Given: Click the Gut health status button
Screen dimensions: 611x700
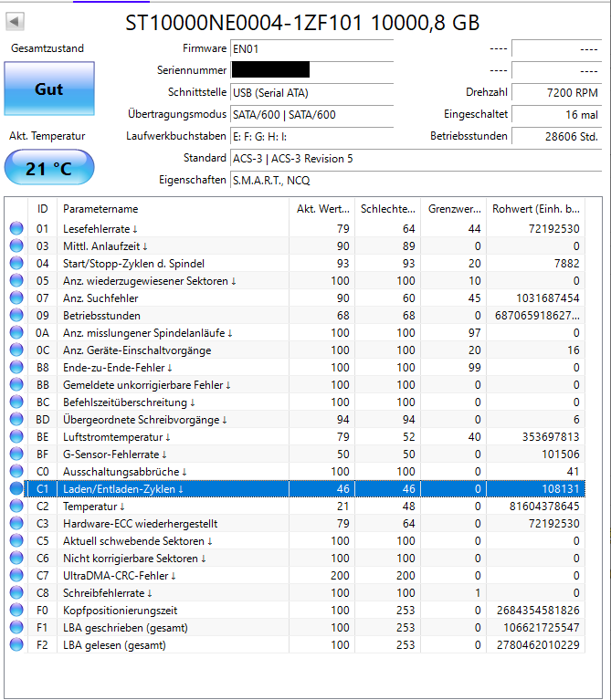Looking at the screenshot, I should 49,89.
